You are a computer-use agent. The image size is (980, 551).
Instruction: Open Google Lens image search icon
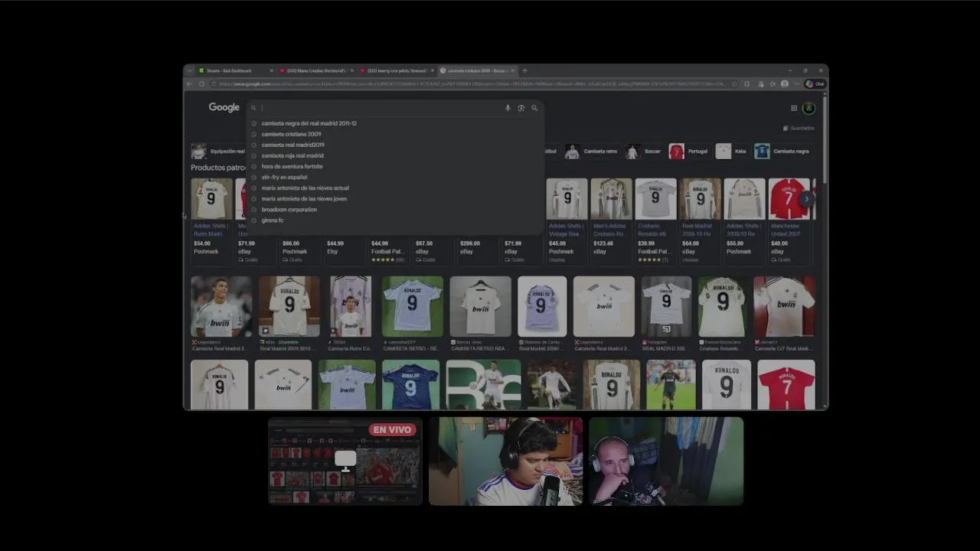521,108
